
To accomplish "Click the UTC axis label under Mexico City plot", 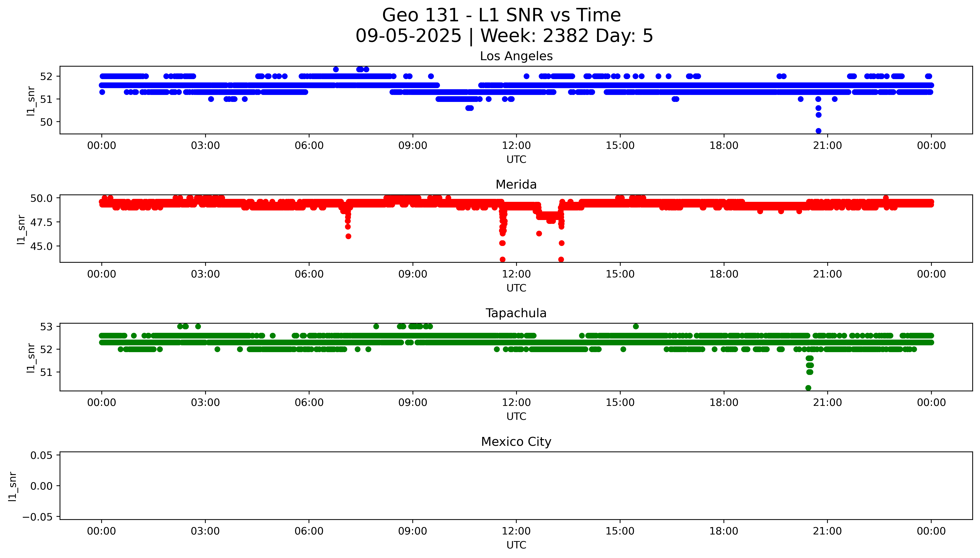I will (516, 545).
